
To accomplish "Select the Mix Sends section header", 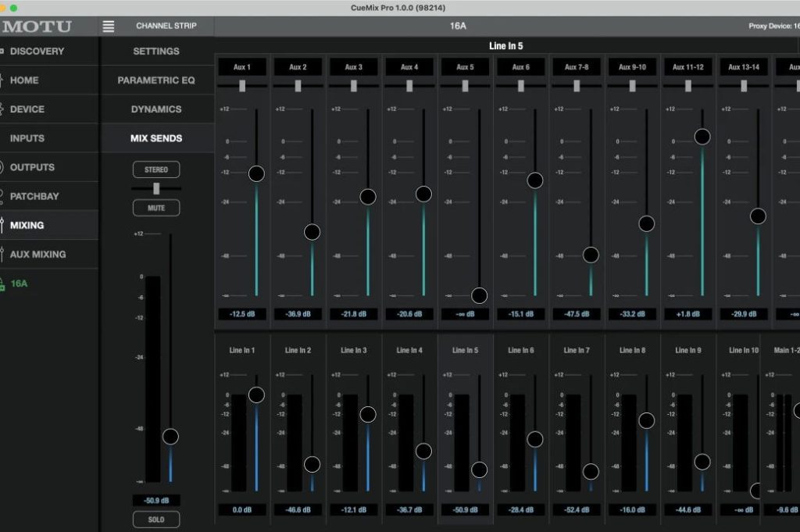I will (156, 138).
